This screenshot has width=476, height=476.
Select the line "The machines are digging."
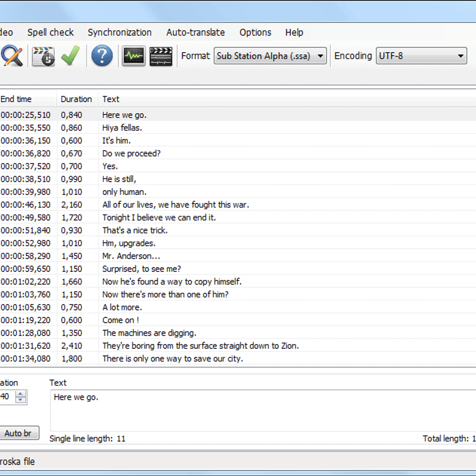coord(149,333)
